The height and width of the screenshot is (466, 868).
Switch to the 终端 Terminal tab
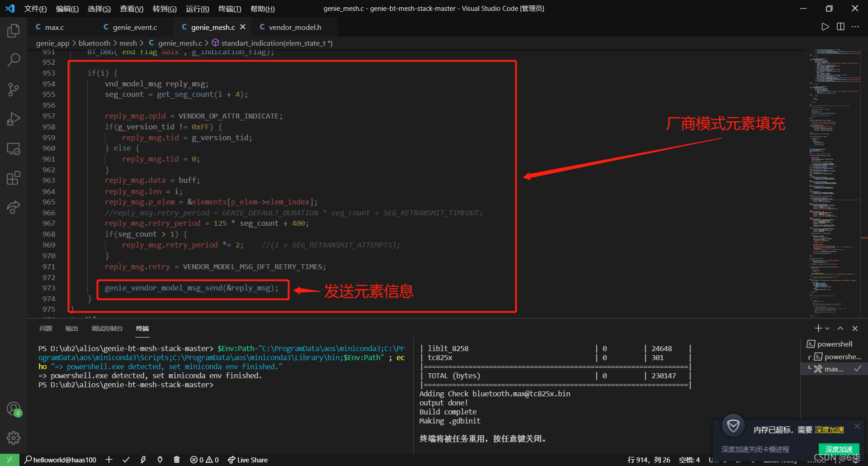click(x=142, y=328)
